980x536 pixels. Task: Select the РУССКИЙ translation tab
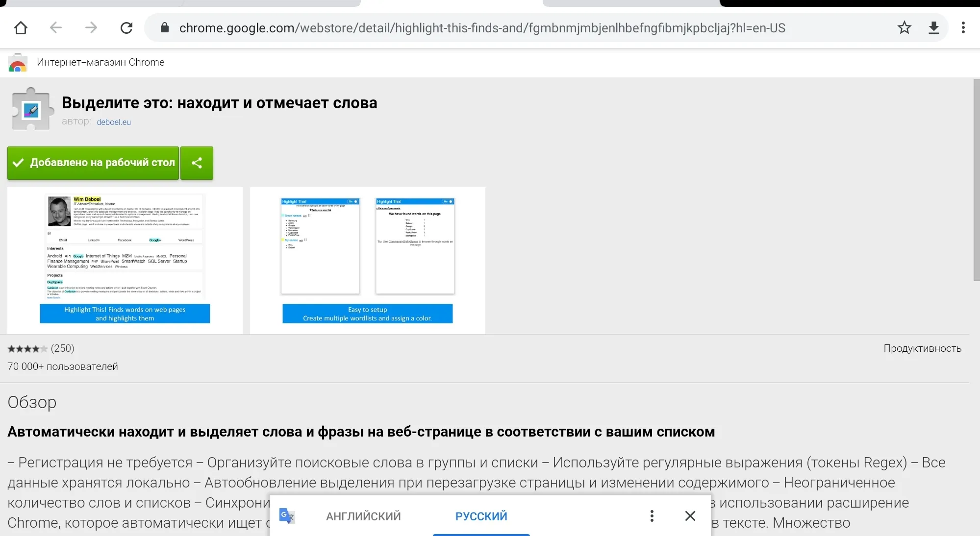(481, 516)
